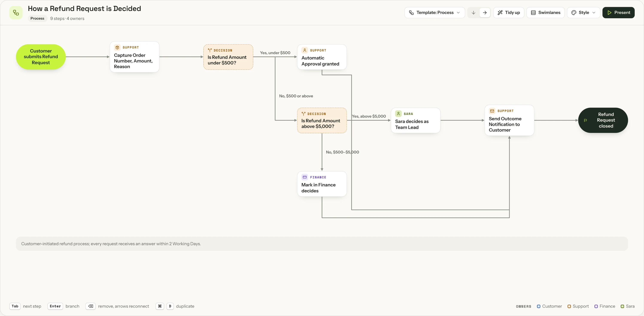Click the No, $500–$5,000 edge label
Screen dimensions: 644x316
pos(342,152)
